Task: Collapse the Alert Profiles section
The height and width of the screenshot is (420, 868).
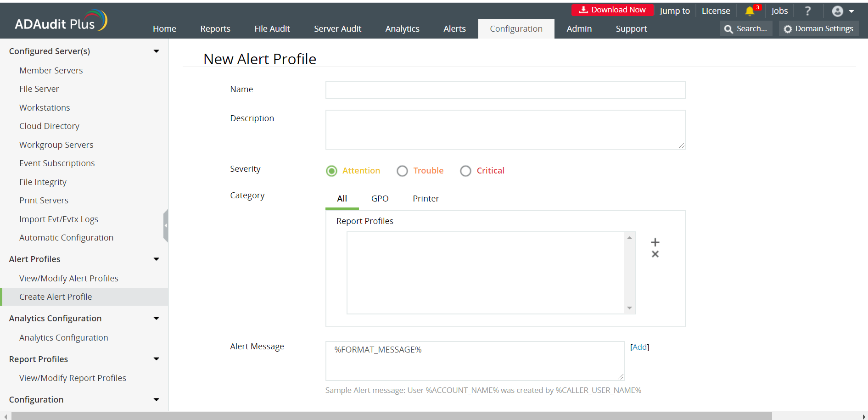Action: (156, 259)
